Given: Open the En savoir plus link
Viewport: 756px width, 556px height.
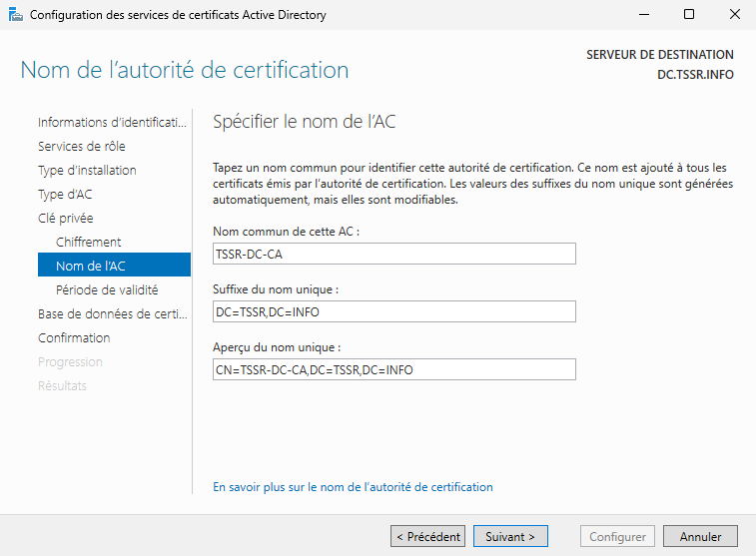Looking at the screenshot, I should click(353, 487).
